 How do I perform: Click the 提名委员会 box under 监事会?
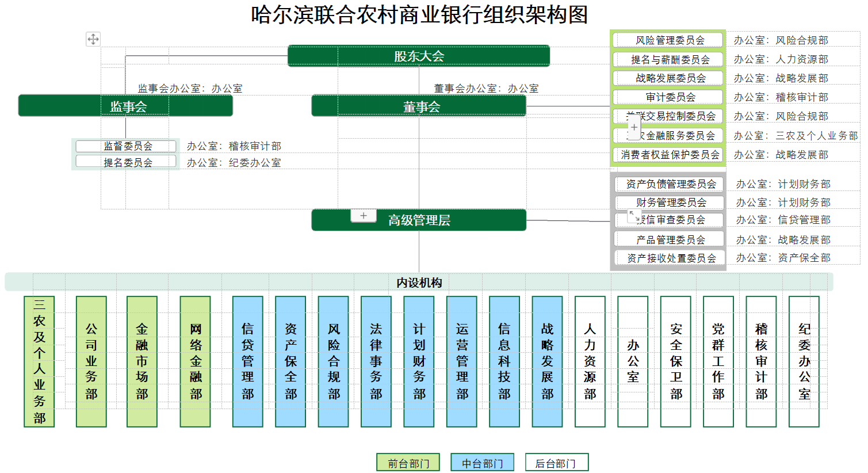[126, 162]
